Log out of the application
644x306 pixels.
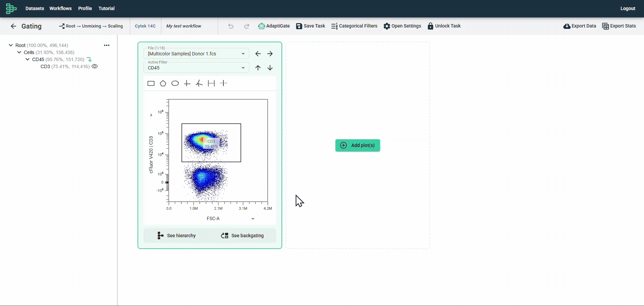(628, 8)
